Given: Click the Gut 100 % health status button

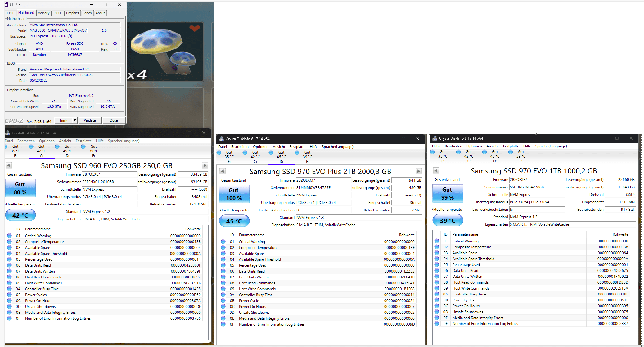Looking at the screenshot, I should tap(234, 194).
